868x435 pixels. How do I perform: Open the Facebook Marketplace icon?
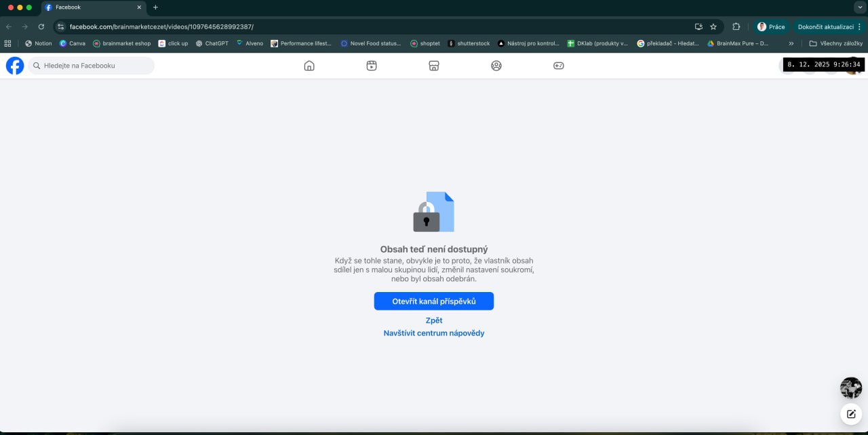click(x=434, y=66)
